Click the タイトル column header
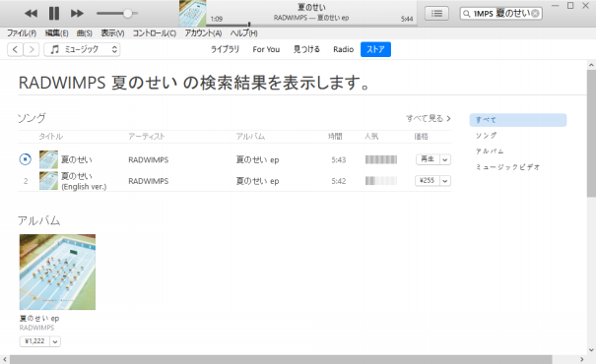This screenshot has height=364, width=596. pyautogui.click(x=51, y=137)
